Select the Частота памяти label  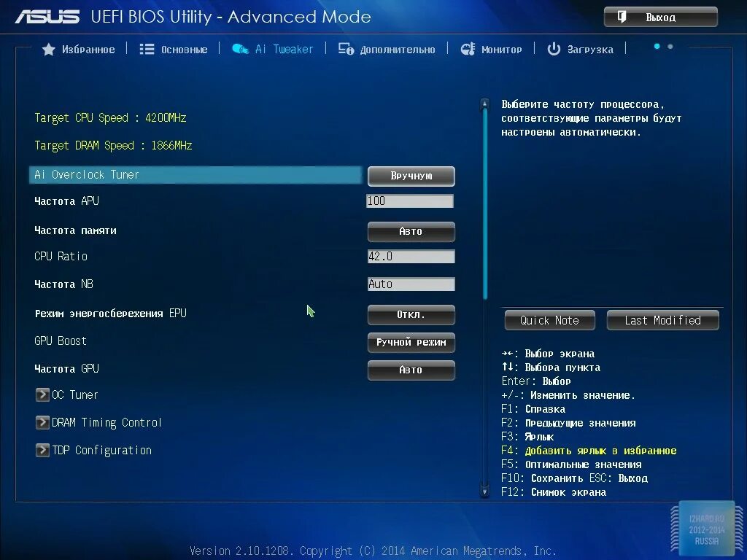(75, 230)
